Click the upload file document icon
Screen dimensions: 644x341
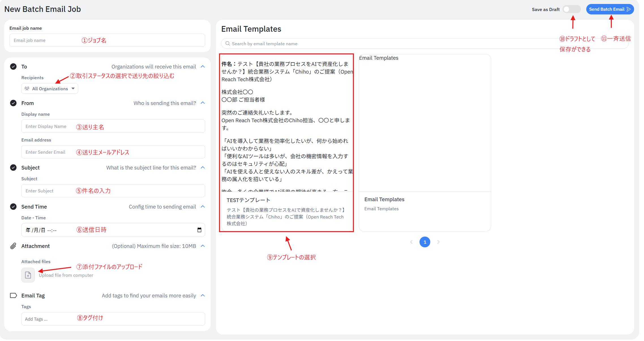tap(28, 275)
